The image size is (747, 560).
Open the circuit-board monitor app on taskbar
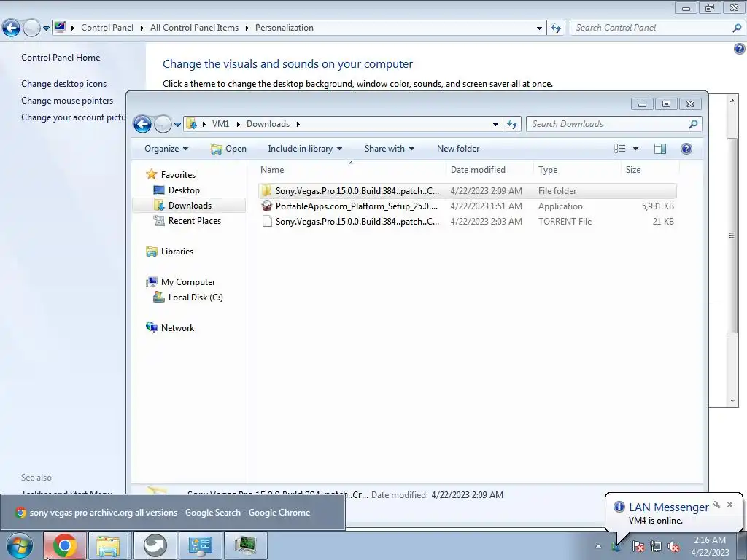coord(245,545)
